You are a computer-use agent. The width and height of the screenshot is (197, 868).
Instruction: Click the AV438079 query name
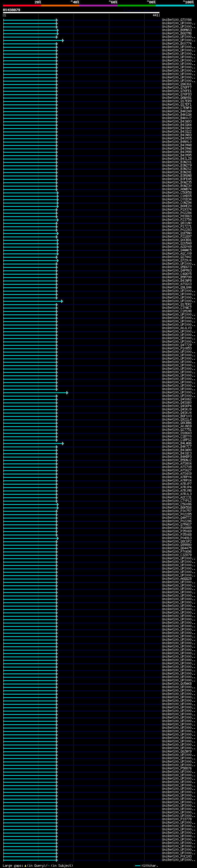[x=11, y=10]
